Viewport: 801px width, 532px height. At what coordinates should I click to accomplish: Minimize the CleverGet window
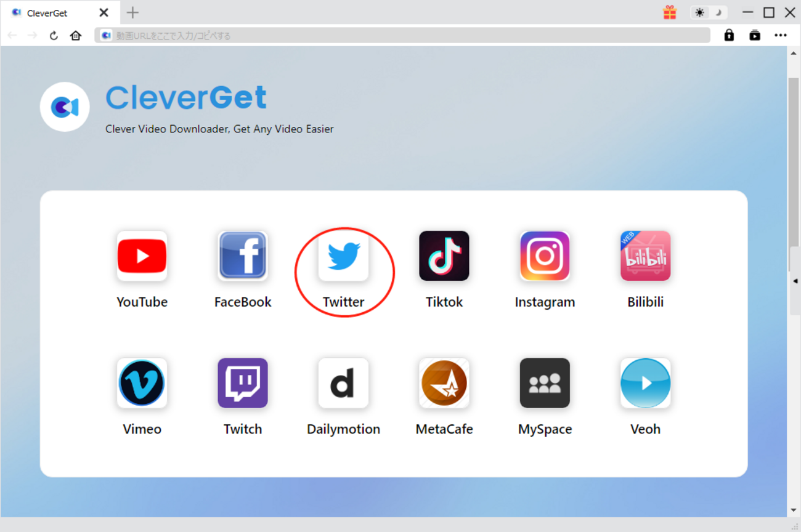(748, 12)
